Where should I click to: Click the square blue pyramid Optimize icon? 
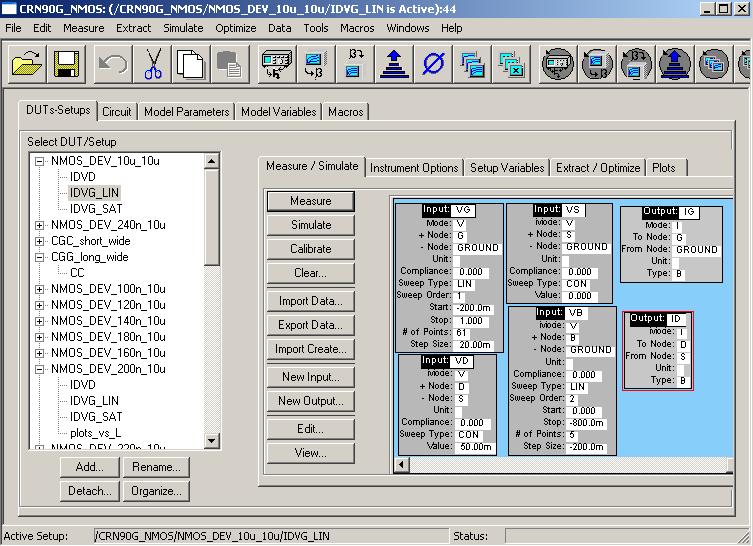[394, 64]
